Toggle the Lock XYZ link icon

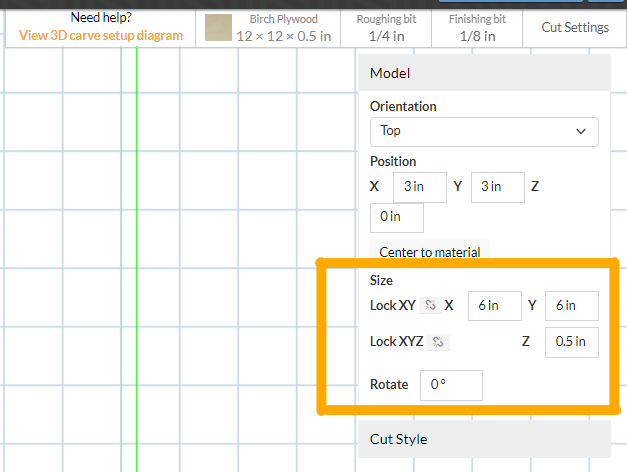pos(438,342)
